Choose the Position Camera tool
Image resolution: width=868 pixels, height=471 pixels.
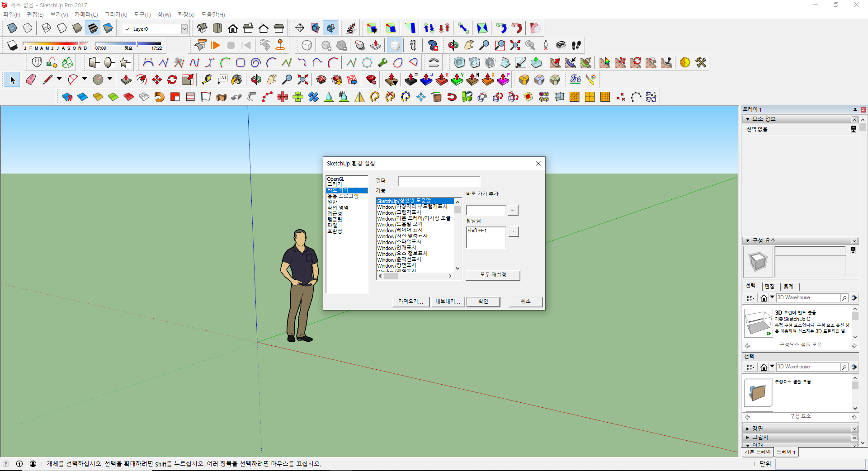click(546, 45)
